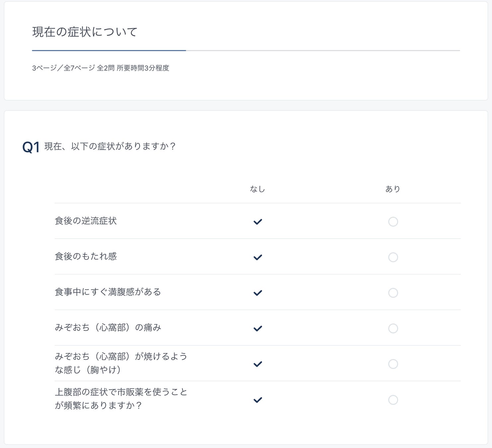Image resolution: width=492 pixels, height=448 pixels.
Task: Choose あり for 食事中にすぐ満腹感がある
Action: 393,293
